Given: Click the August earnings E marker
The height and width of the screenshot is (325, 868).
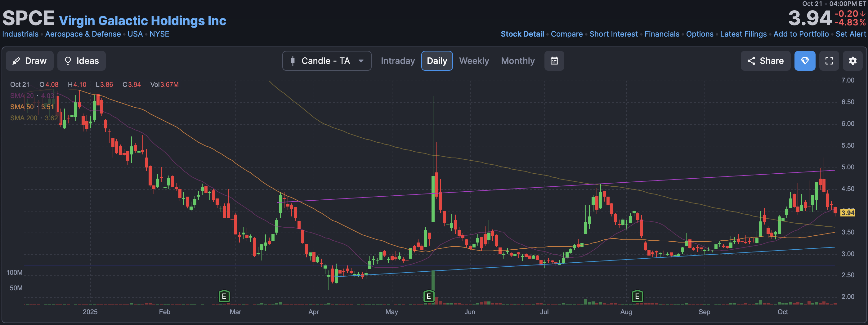Looking at the screenshot, I should tap(637, 296).
